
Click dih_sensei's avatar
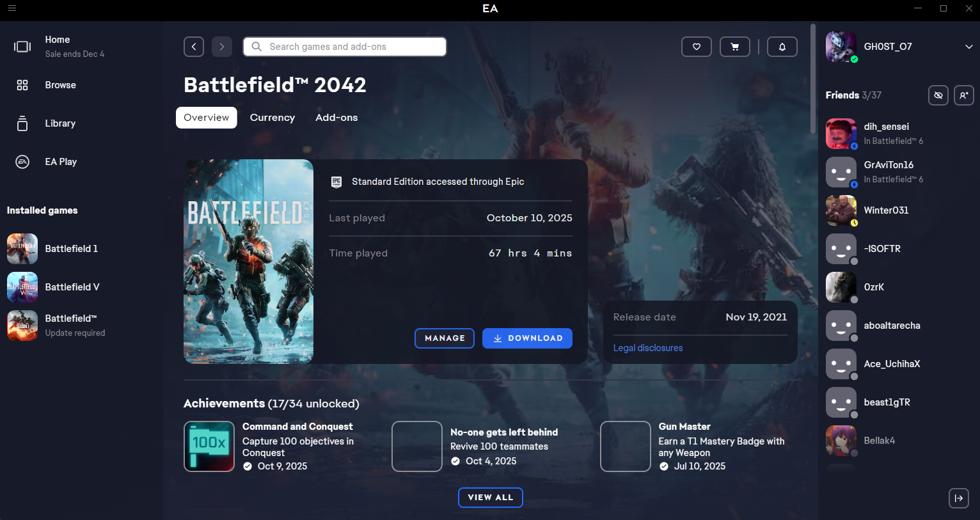(x=841, y=134)
